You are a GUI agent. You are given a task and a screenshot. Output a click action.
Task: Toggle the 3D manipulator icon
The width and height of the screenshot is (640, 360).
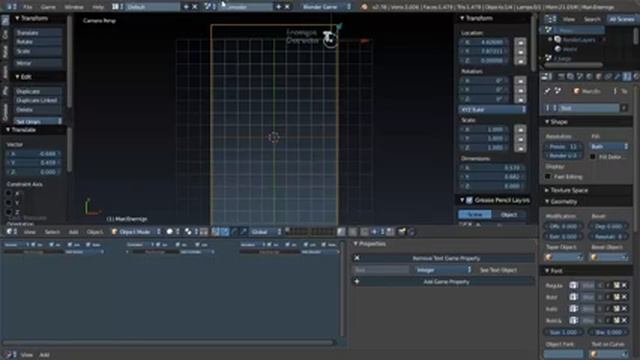[x=216, y=232]
